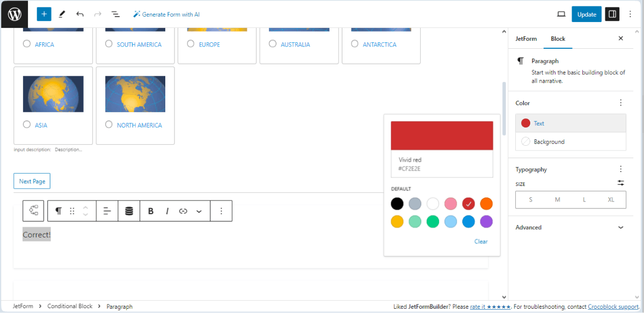
Task: Select the SOUTH AMERICA radio option
Action: [x=109, y=44]
